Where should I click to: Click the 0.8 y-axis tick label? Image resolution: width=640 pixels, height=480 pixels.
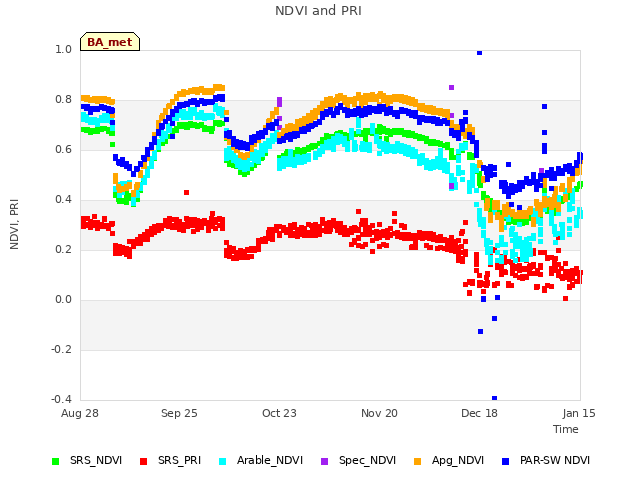tap(63, 100)
